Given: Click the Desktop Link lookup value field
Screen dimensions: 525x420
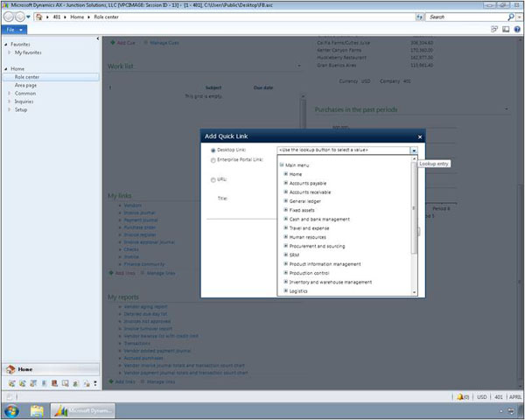Looking at the screenshot, I should [344, 150].
